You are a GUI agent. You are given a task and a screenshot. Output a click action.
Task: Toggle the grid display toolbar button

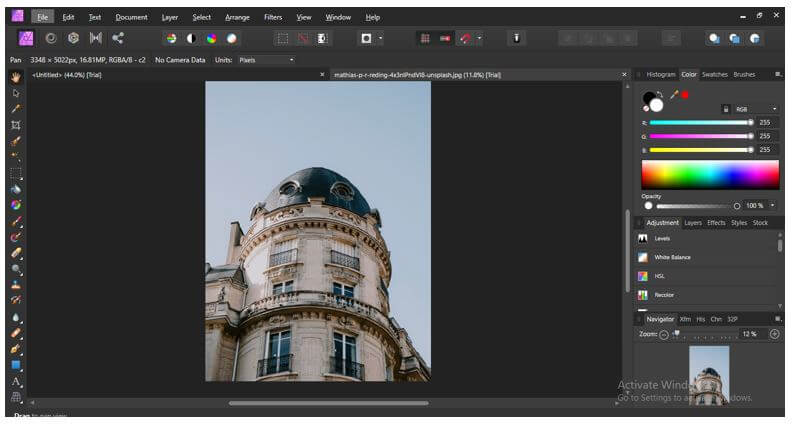[x=425, y=39]
